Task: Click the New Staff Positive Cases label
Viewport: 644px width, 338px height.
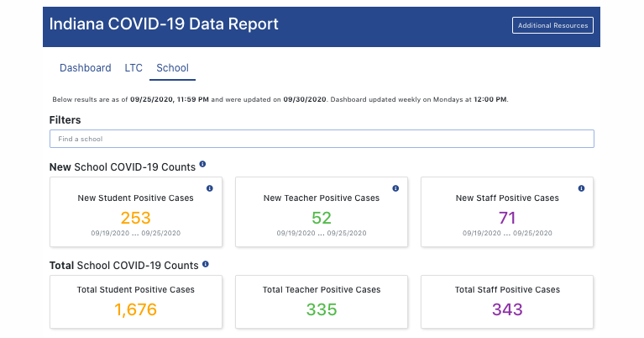Action: point(507,198)
